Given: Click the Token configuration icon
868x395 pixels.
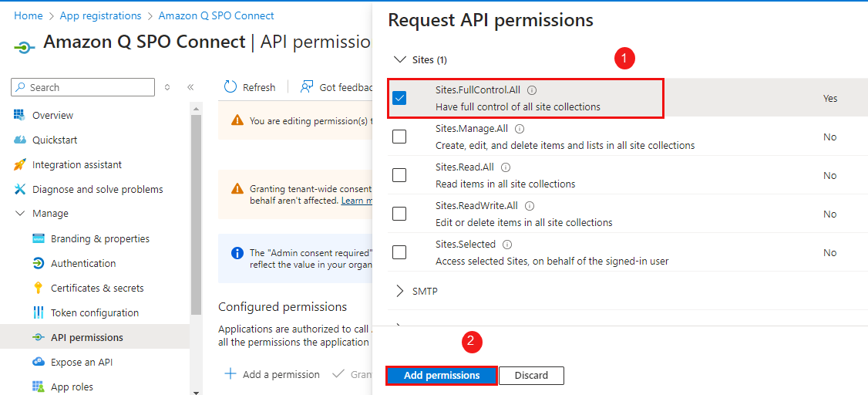Looking at the screenshot, I should pyautogui.click(x=38, y=312).
